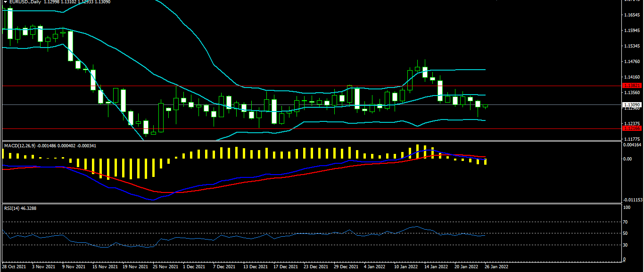Click the 1 Dec 2021 date label

[193, 267]
